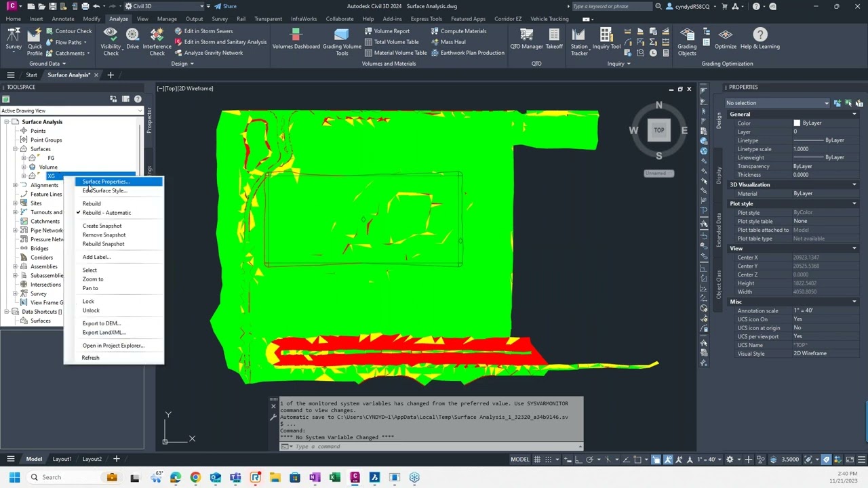Launch the Visibility Check tool
Image resolution: width=868 pixels, height=488 pixels.
point(111,41)
